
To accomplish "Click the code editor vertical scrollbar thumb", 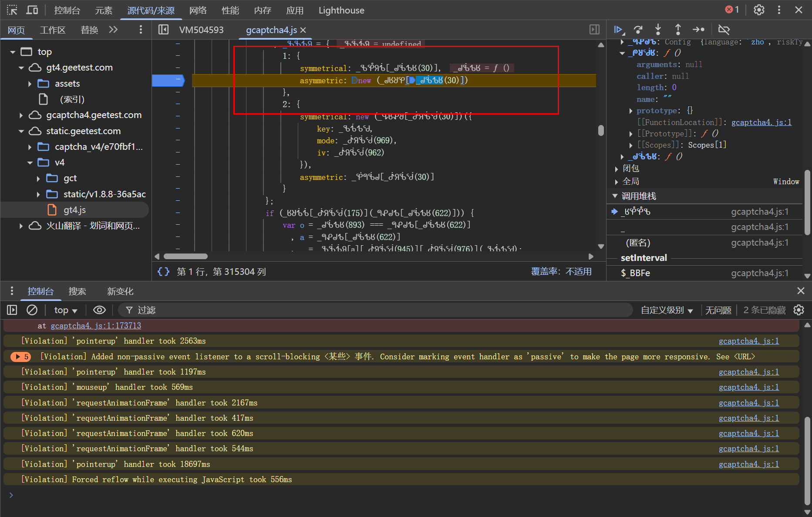I will pyautogui.click(x=601, y=131).
